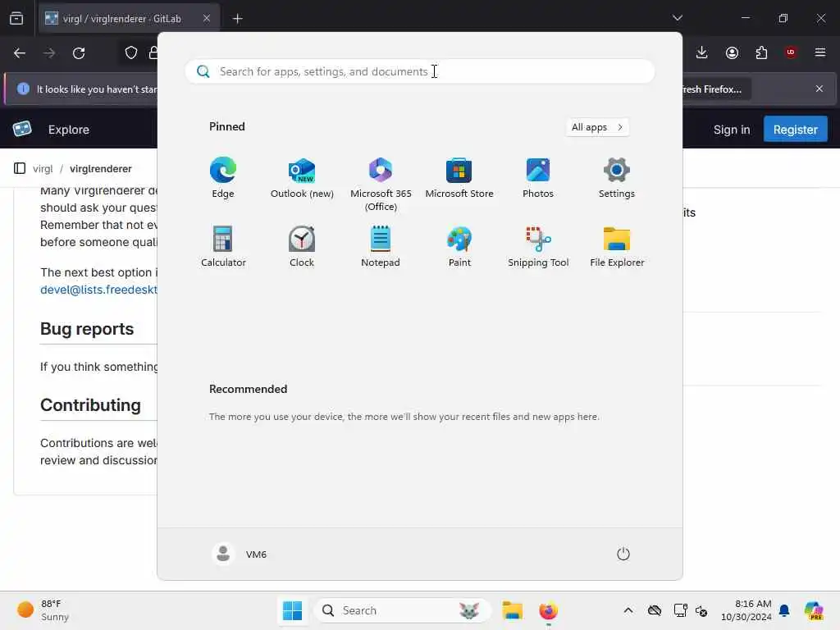This screenshot has height=630, width=840.
Task: Open Settings from pinned apps
Action: coord(617,178)
